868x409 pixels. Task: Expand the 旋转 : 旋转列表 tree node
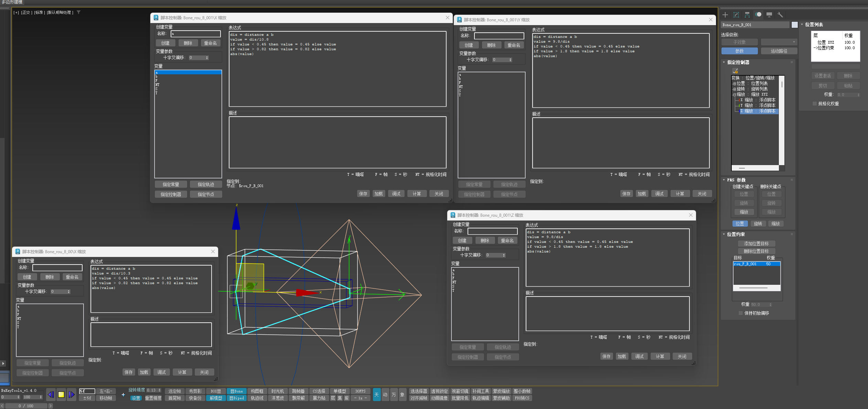(x=735, y=89)
